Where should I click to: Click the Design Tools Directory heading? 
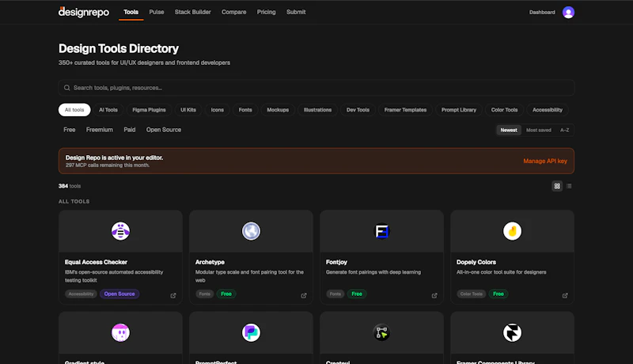118,48
